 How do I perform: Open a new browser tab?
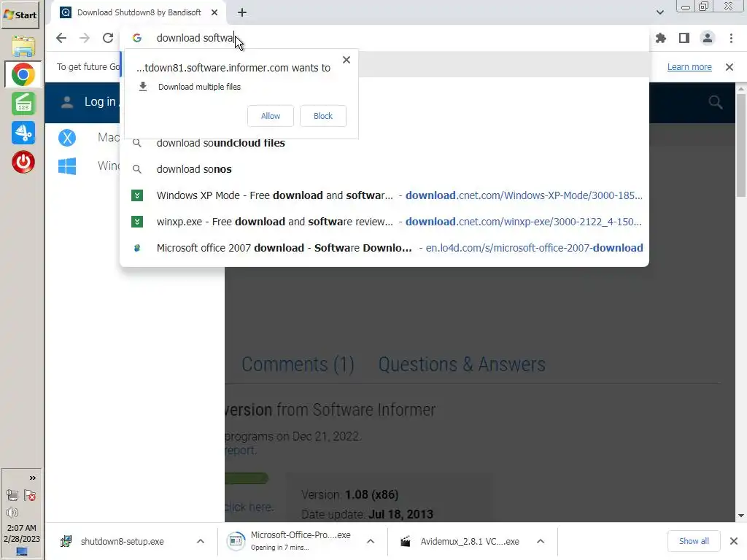click(x=242, y=12)
